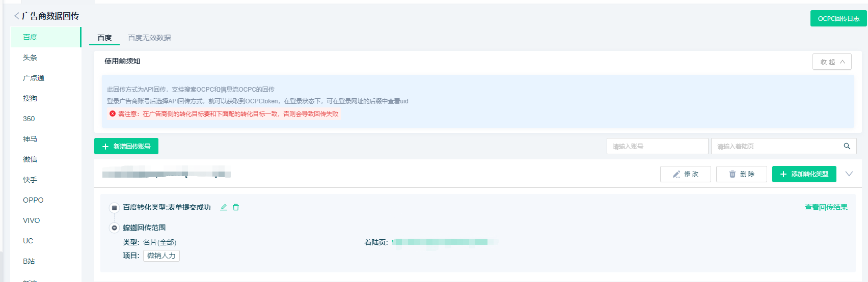
Task: Expand the account row chevron arrow
Action: 849,174
